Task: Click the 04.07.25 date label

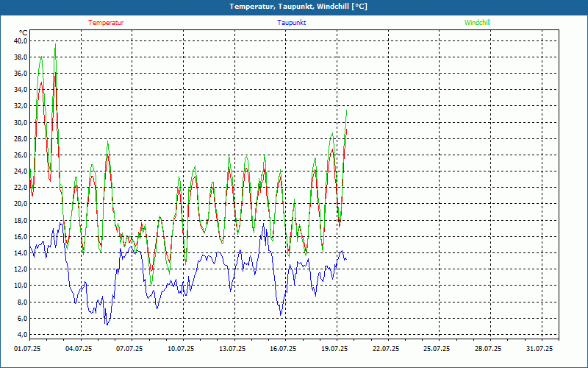Action: (79, 349)
